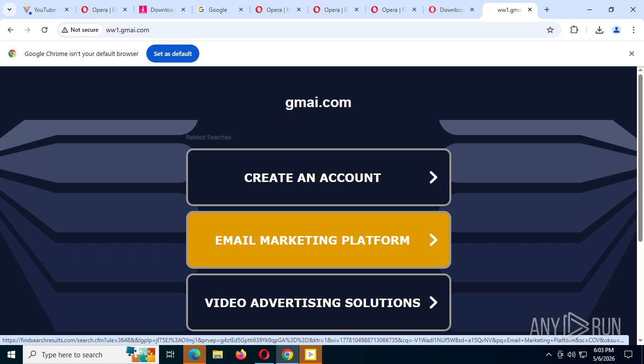
Task: Click the gmai.com page heading
Action: coord(318,102)
